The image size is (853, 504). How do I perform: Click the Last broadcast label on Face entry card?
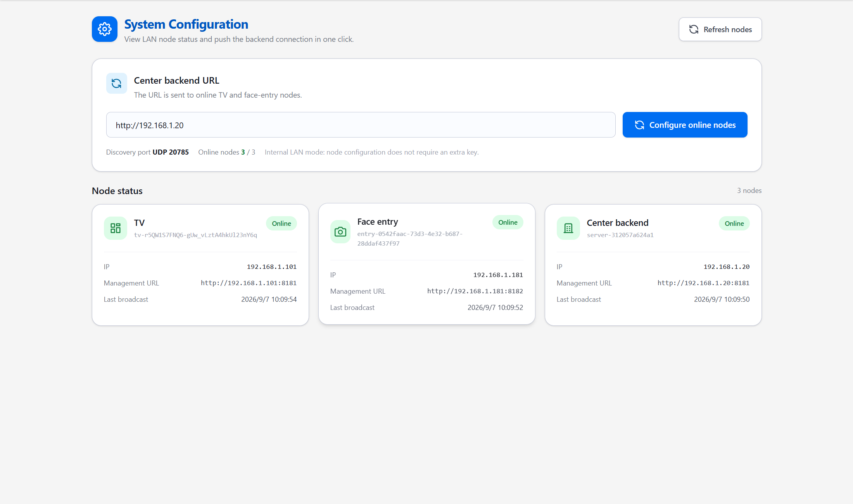click(352, 308)
